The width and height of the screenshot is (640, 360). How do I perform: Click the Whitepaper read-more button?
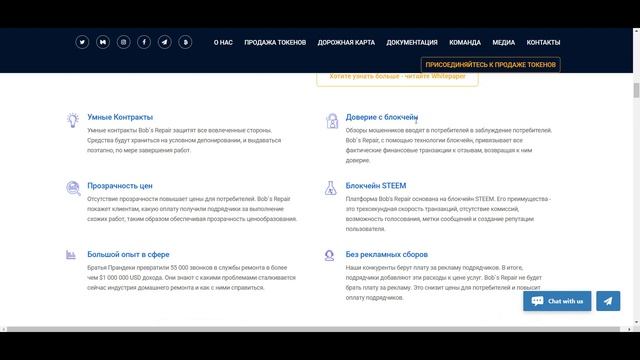[x=397, y=79]
